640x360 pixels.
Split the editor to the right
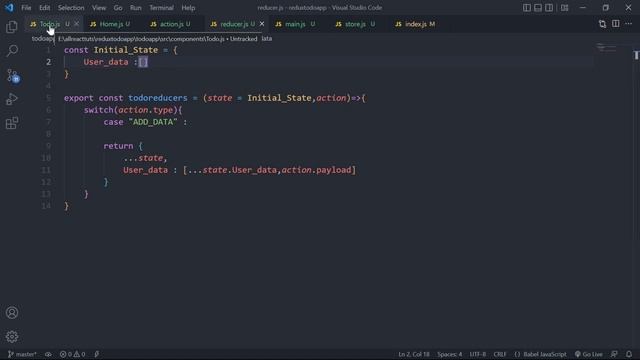point(616,24)
